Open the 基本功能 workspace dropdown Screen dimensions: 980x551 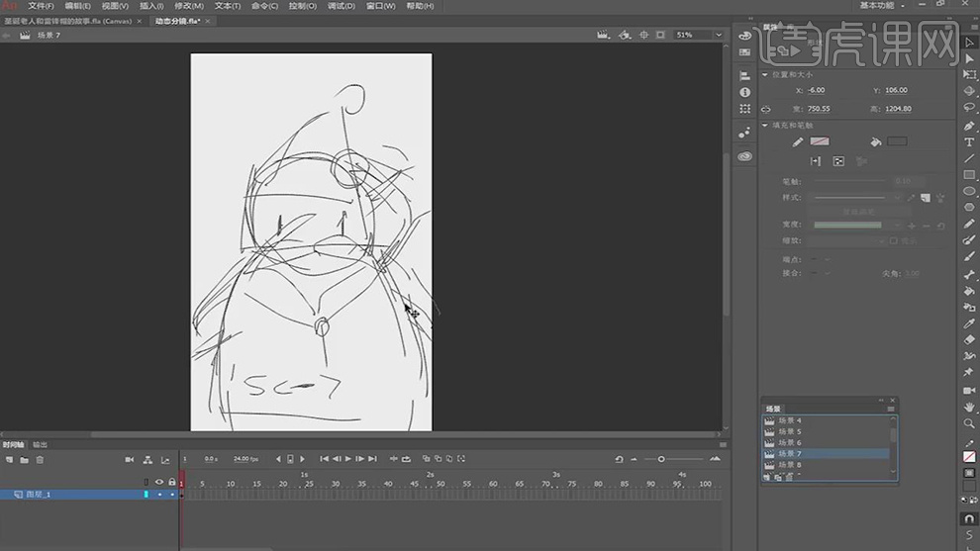(x=882, y=5)
